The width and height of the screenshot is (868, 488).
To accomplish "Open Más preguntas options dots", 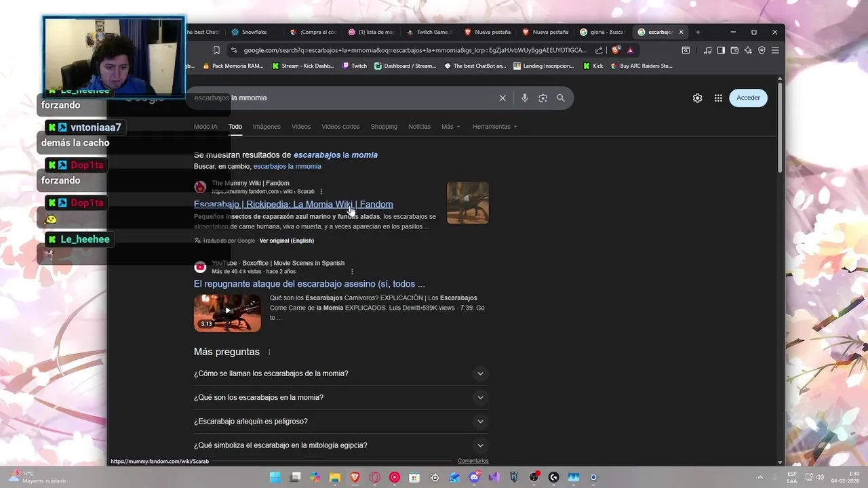I will 269,352.
